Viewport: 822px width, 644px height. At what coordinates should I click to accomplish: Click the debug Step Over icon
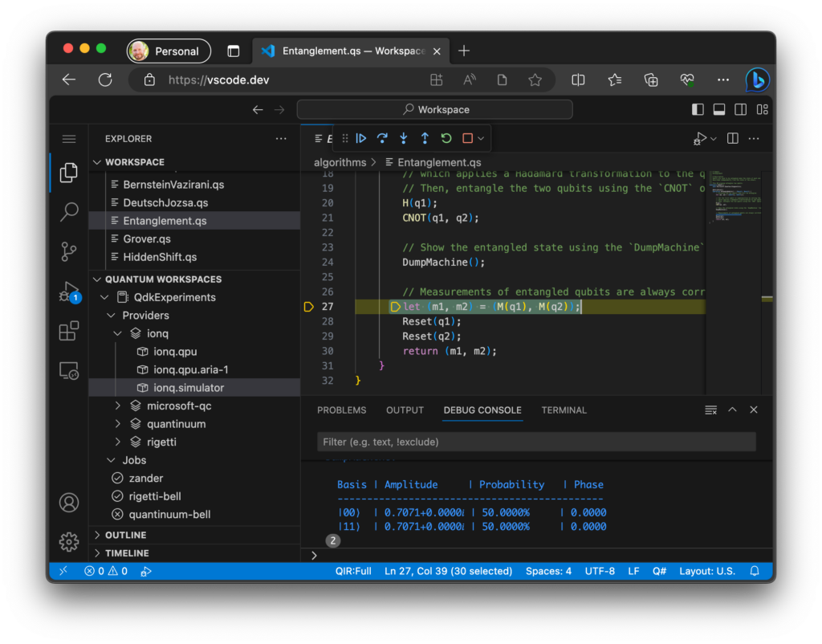click(382, 138)
